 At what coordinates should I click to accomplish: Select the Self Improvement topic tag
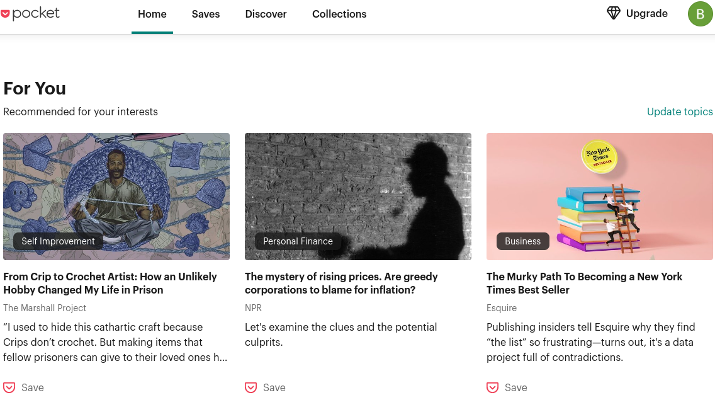point(58,241)
